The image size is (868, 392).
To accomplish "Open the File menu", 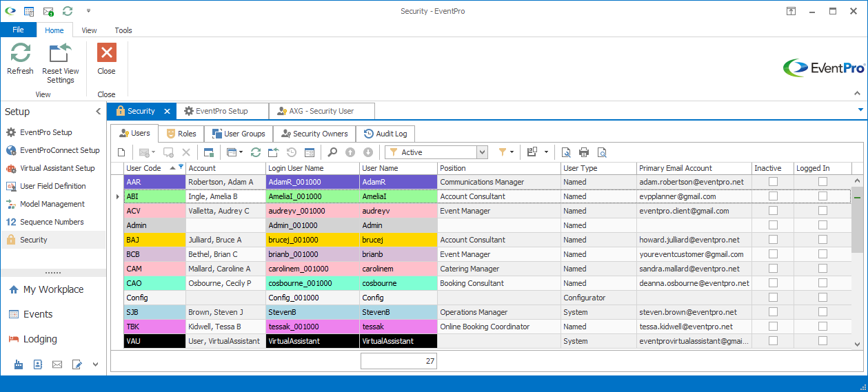I will pyautogui.click(x=18, y=30).
